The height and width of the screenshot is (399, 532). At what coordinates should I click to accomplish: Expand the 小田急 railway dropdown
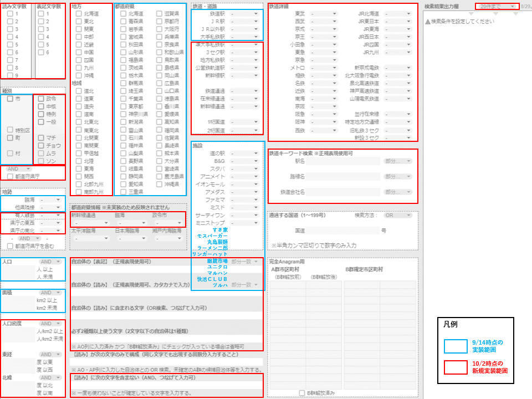point(324,44)
